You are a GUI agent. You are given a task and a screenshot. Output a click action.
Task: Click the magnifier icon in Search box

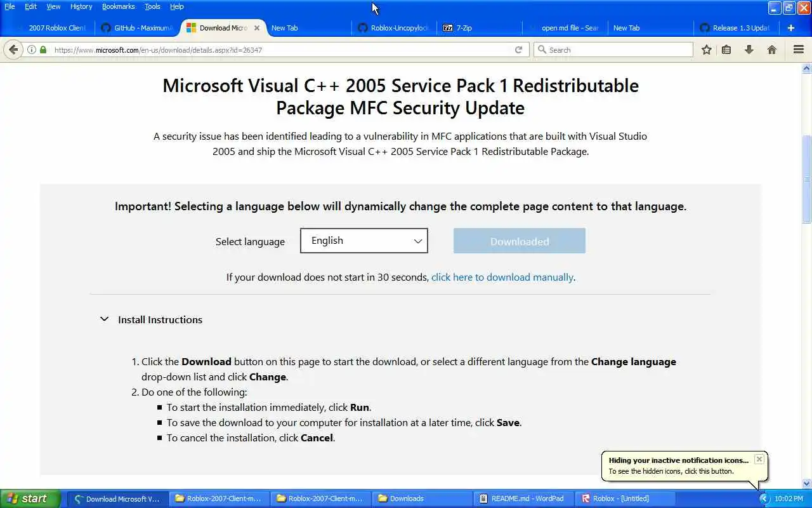click(542, 50)
